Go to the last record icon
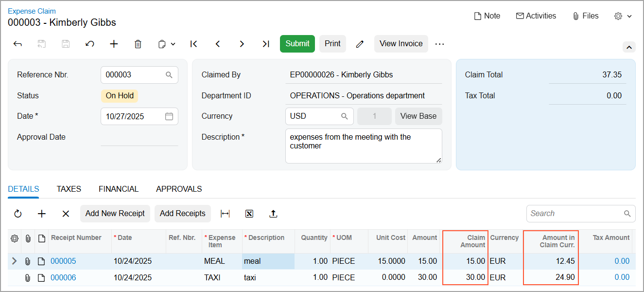Image resolution: width=644 pixels, height=292 pixels. coord(266,44)
